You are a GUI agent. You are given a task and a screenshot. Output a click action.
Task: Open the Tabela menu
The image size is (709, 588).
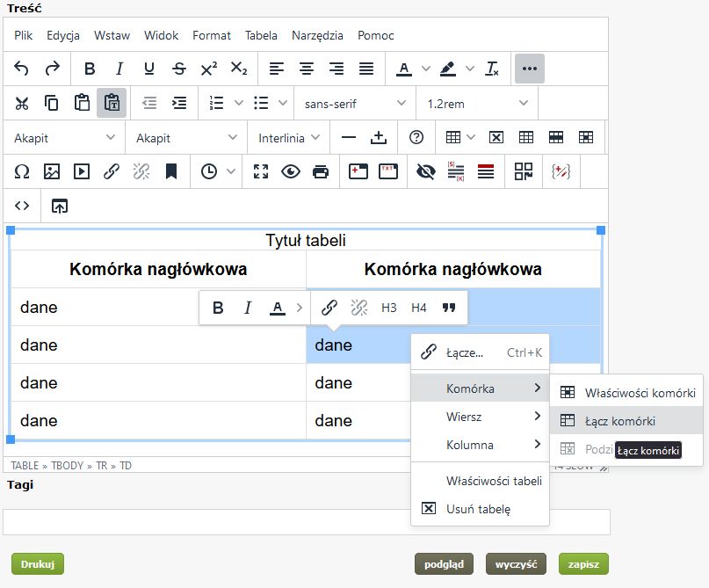pos(261,35)
